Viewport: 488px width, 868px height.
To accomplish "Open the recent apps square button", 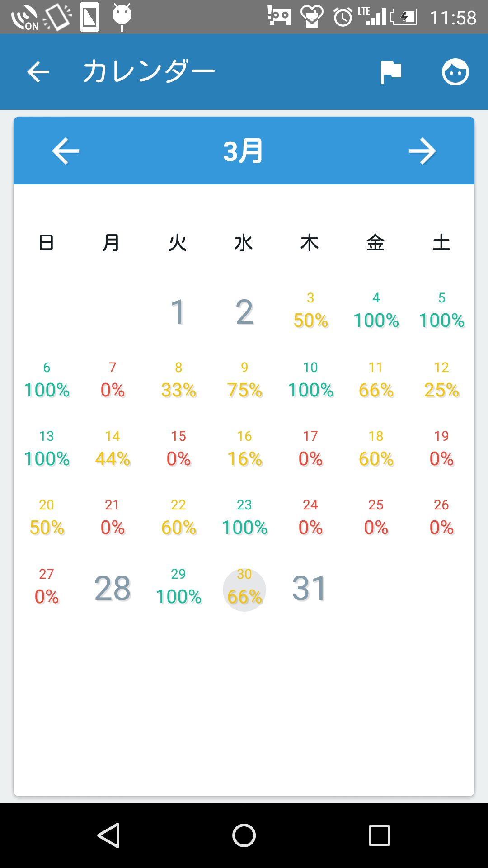I will 379,835.
